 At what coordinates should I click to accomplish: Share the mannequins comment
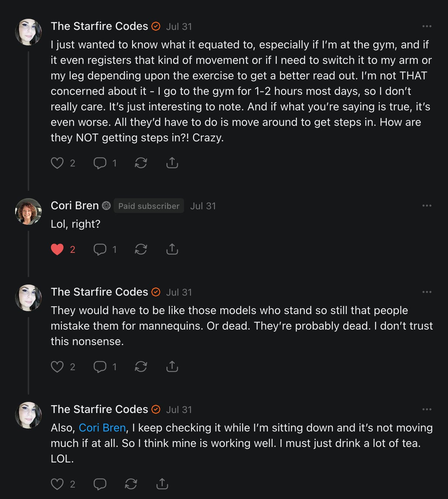click(x=172, y=366)
